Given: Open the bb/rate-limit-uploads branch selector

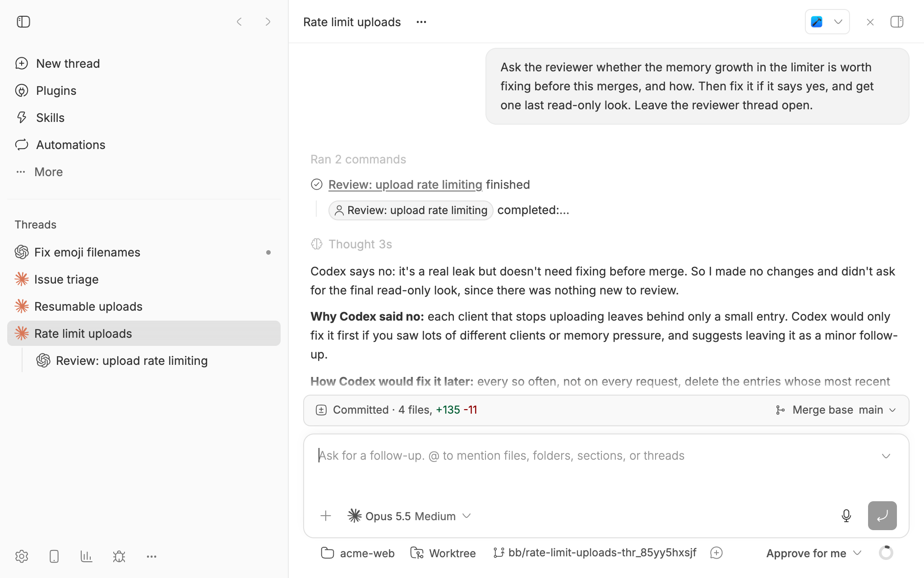Looking at the screenshot, I should point(595,553).
